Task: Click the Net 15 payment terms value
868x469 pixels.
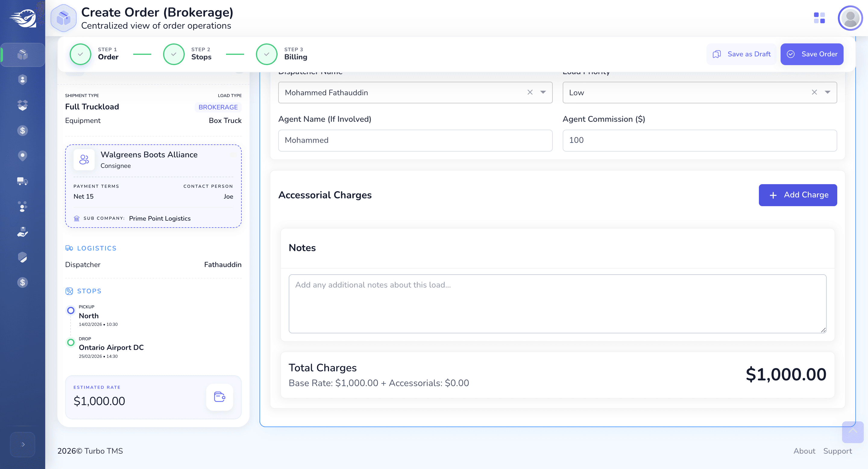Action: pos(83,197)
